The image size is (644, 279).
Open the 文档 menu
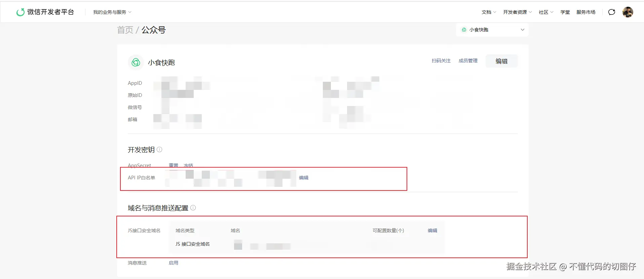tap(489, 12)
